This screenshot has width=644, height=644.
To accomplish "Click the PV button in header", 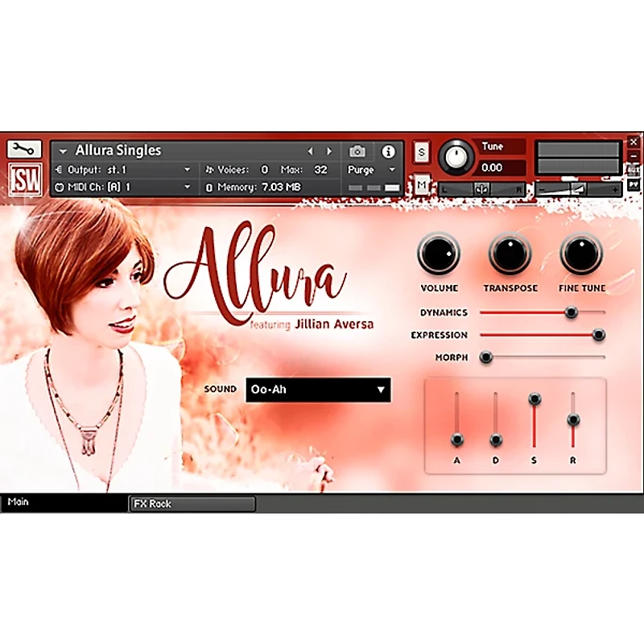I will pyautogui.click(x=633, y=185).
